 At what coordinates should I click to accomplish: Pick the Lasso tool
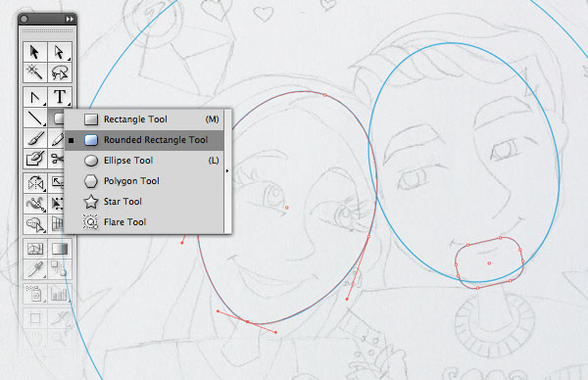point(59,71)
